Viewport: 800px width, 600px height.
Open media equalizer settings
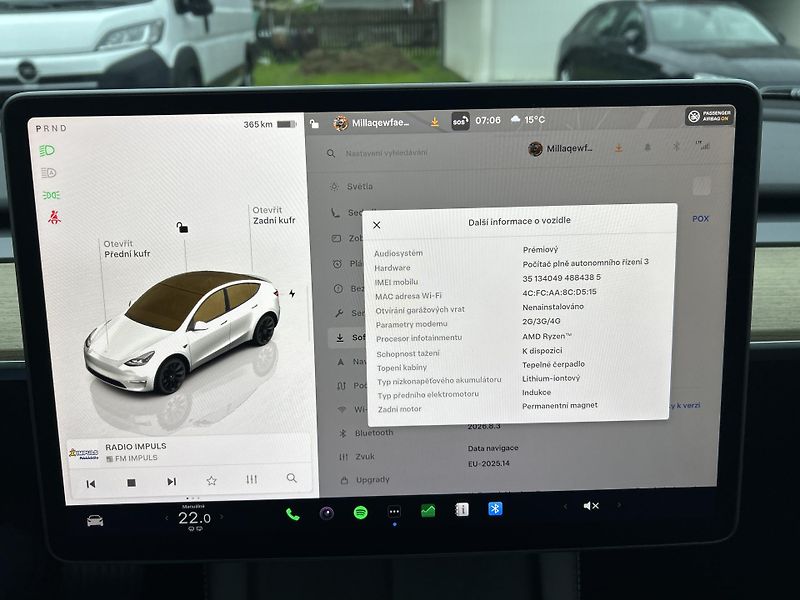(x=252, y=480)
